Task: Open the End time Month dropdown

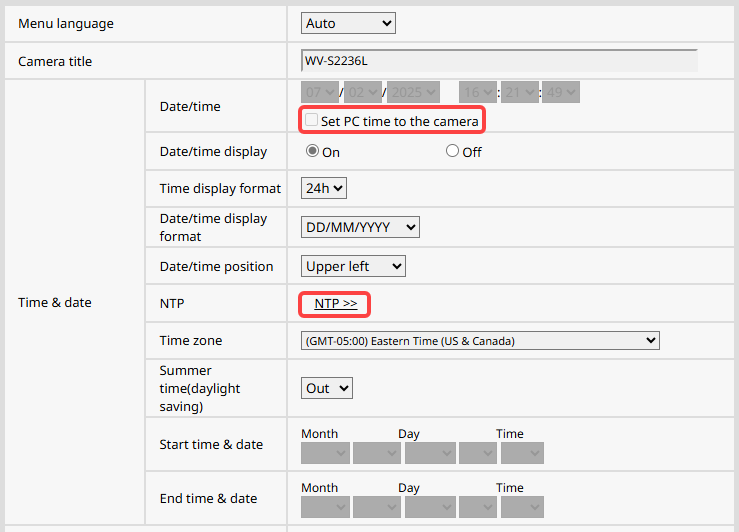Action: pyautogui.click(x=325, y=507)
